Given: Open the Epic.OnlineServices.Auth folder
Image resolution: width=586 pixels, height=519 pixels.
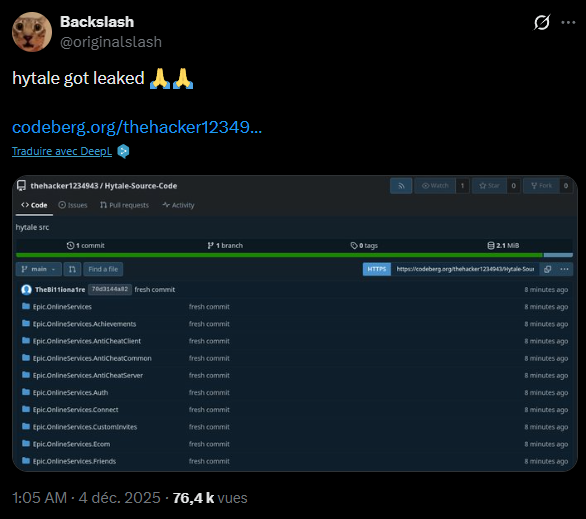Looking at the screenshot, I should click(70, 393).
